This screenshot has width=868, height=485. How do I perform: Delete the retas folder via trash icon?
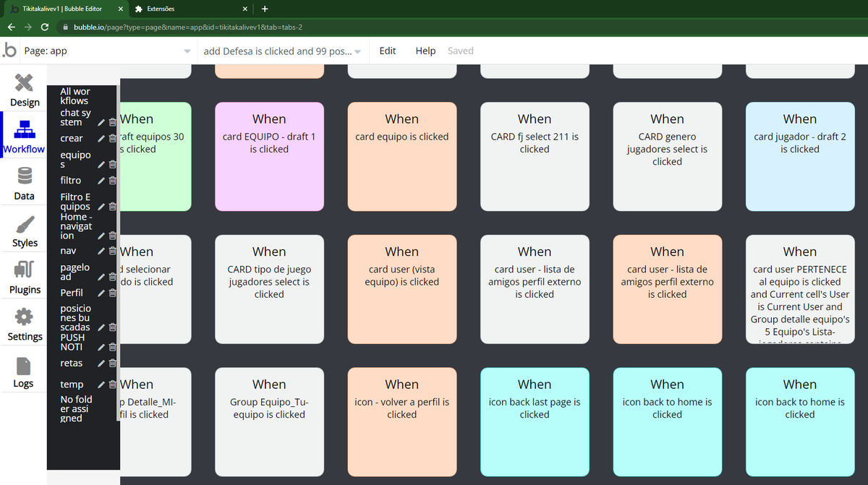pos(112,363)
